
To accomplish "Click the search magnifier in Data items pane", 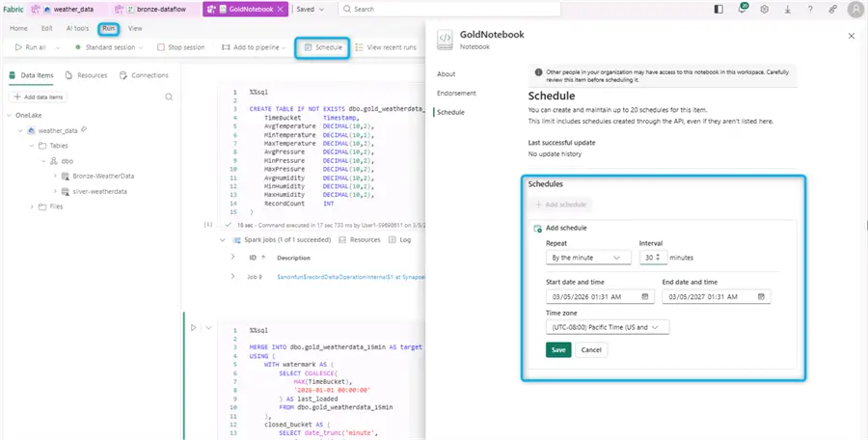I will pos(169,97).
